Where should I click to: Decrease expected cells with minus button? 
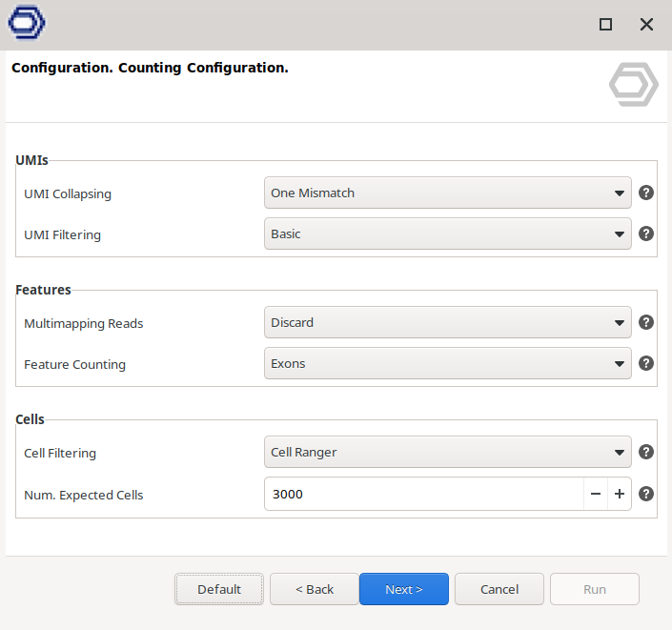click(595, 494)
